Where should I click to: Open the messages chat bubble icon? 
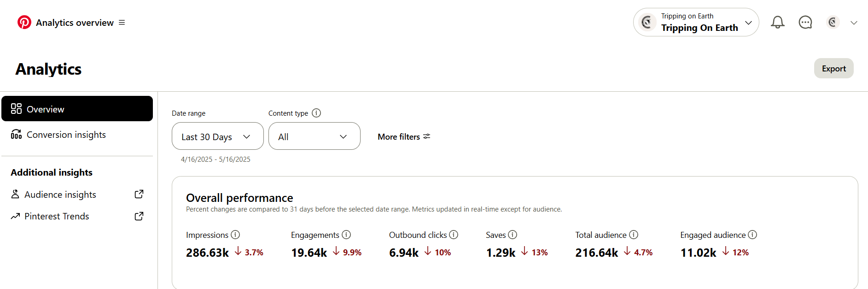point(805,22)
